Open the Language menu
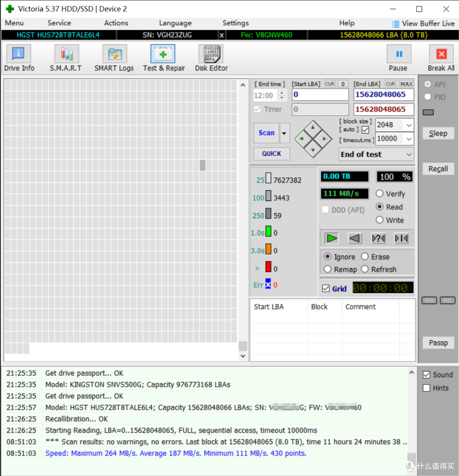Image resolution: width=459 pixels, height=476 pixels. click(x=176, y=23)
